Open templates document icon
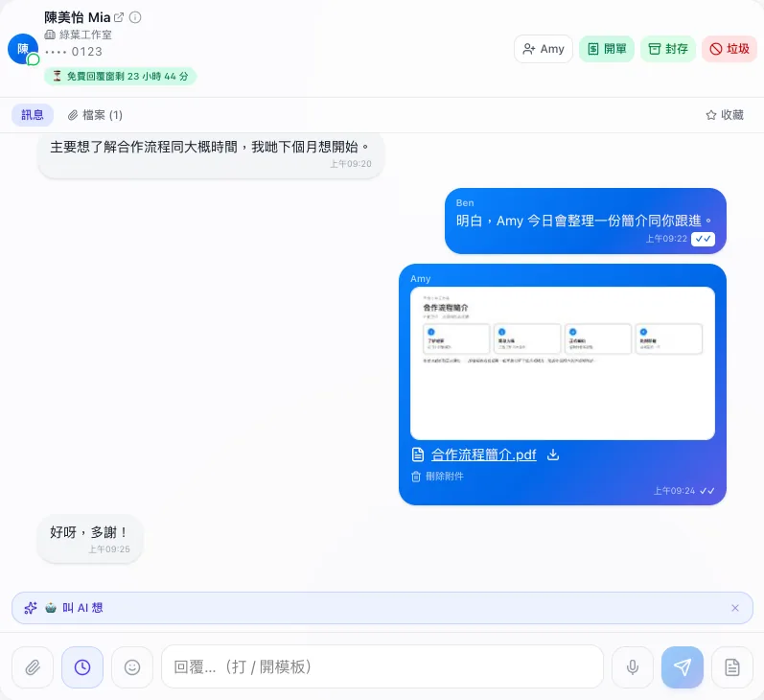Screen dimensions: 764x700 (x=731, y=666)
